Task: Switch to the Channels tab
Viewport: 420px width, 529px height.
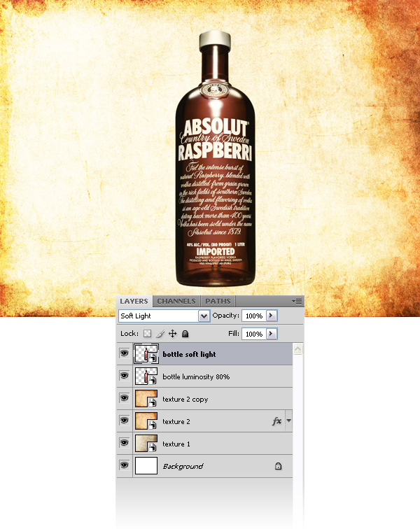Action: pyautogui.click(x=176, y=302)
